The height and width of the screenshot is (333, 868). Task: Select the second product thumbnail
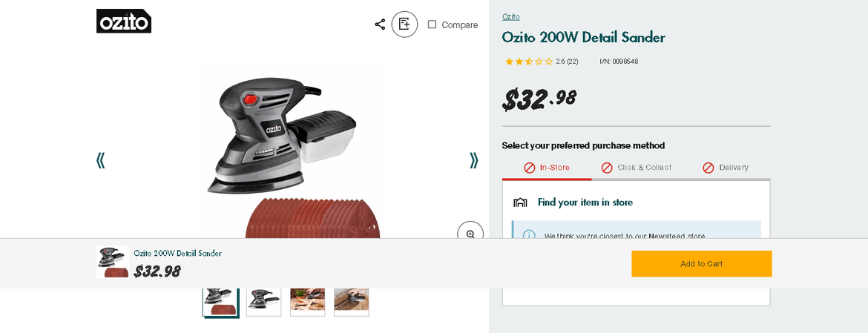(263, 300)
